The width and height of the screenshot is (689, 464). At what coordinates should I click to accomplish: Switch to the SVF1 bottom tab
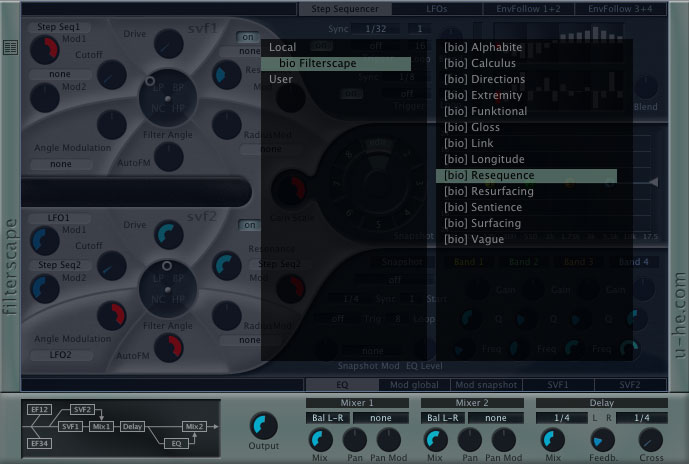tap(558, 385)
